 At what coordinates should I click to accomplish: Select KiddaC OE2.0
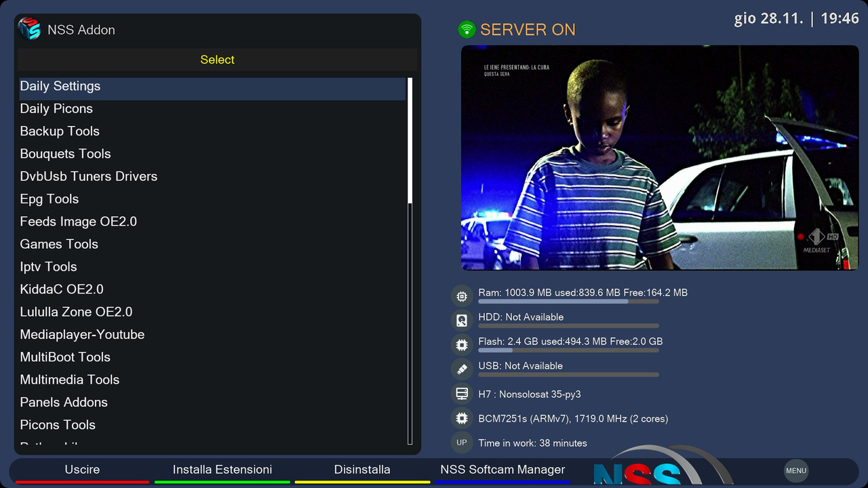[212, 289]
